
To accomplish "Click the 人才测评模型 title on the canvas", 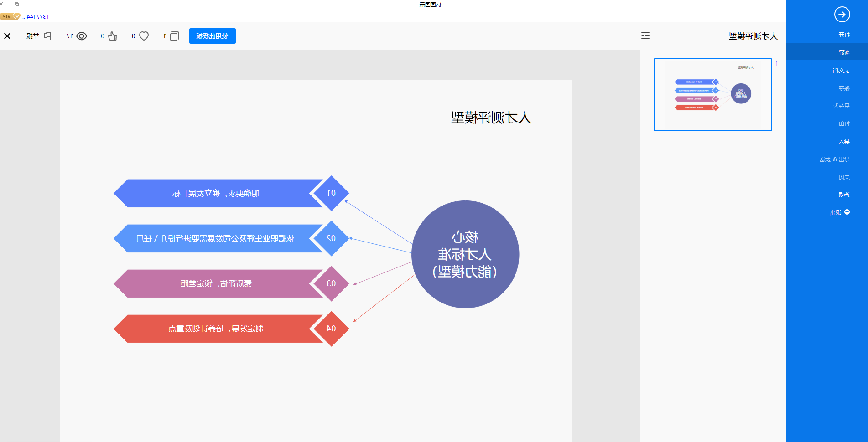I will pyautogui.click(x=491, y=118).
